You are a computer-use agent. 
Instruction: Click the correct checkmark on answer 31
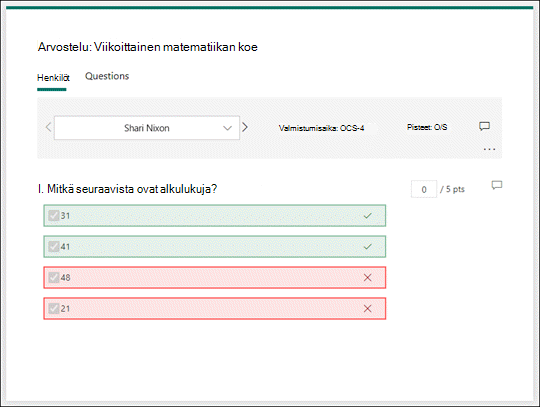coord(367,216)
